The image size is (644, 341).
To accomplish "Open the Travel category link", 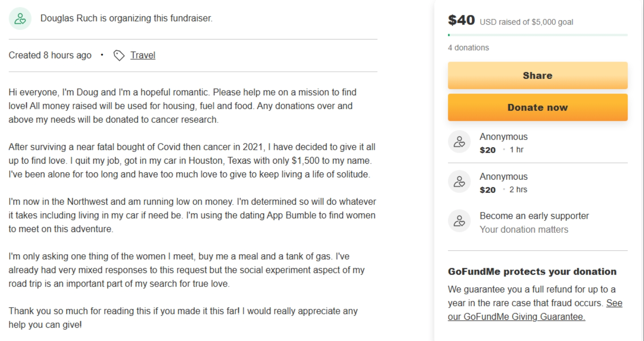I will tap(143, 55).
